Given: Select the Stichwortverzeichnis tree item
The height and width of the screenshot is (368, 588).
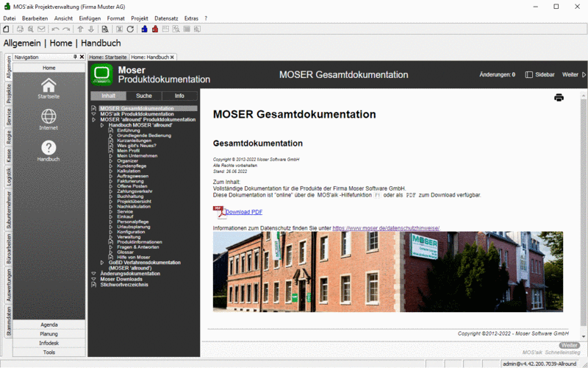Looking at the screenshot, I should 124,285.
